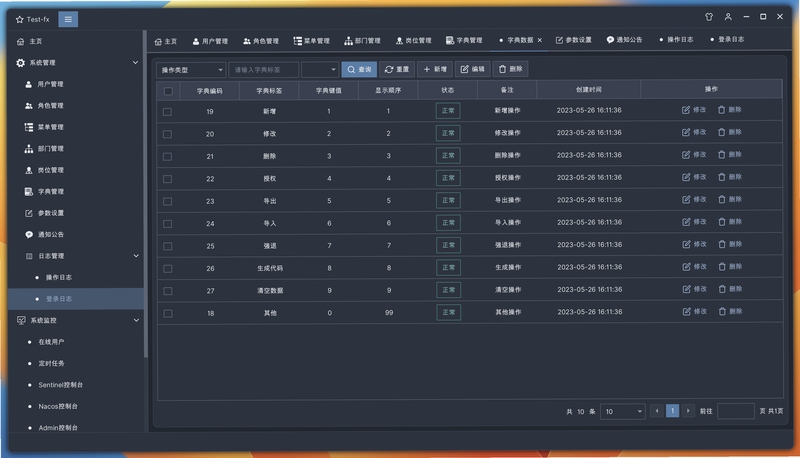800x458 pixels.
Task: Check the checkbox for row 23
Action: tap(167, 201)
